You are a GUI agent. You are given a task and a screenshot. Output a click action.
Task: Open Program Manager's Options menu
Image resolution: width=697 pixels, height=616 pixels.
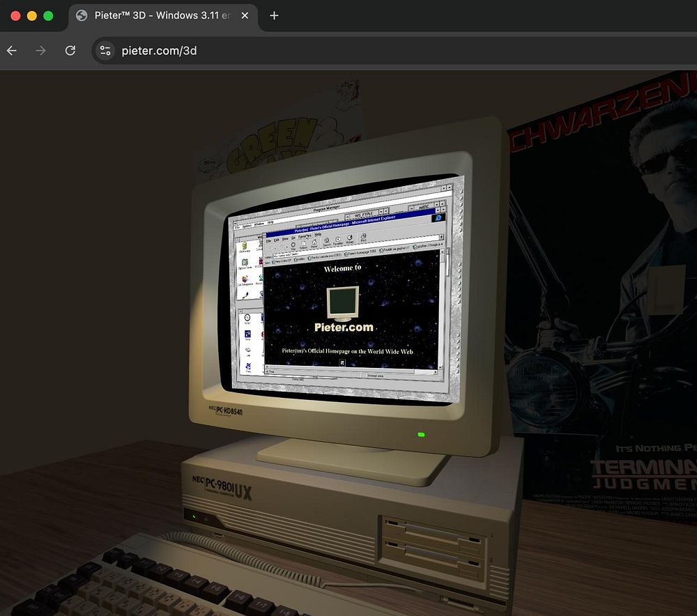coord(247,226)
